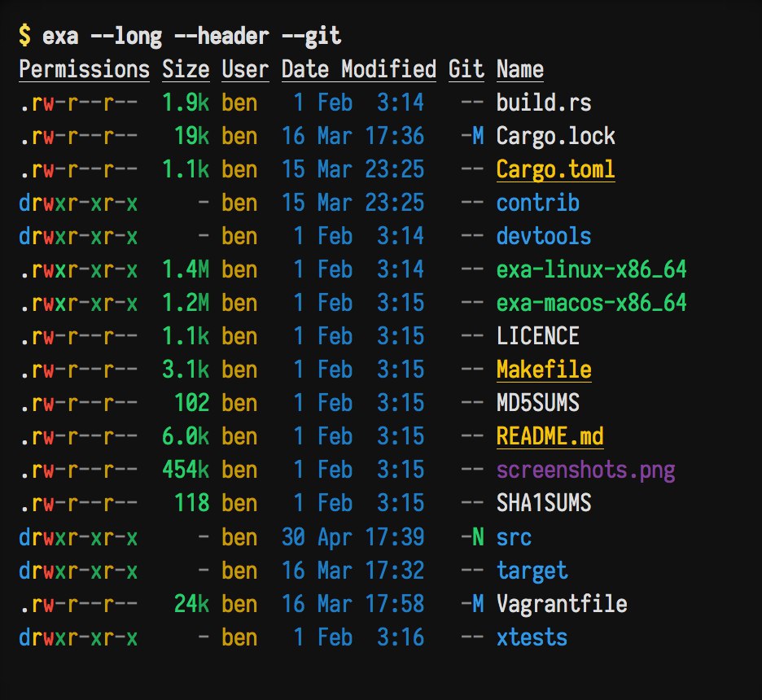Click the Permissions column header

[84, 69]
